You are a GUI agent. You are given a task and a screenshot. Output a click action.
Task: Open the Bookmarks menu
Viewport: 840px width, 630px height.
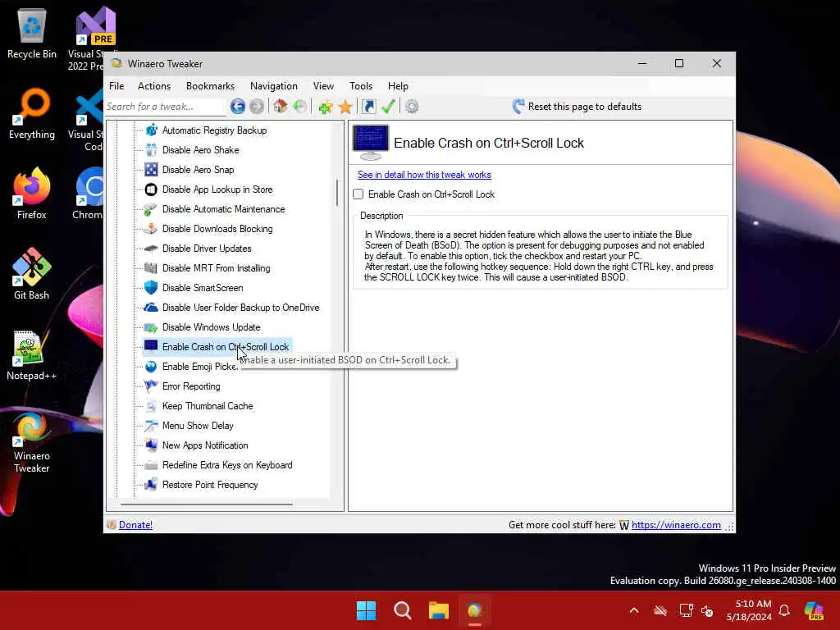coord(210,85)
